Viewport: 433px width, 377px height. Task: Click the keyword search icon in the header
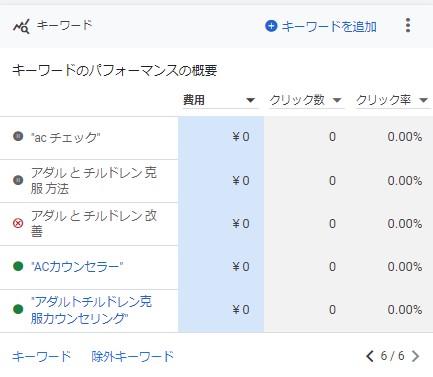[x=21, y=26]
